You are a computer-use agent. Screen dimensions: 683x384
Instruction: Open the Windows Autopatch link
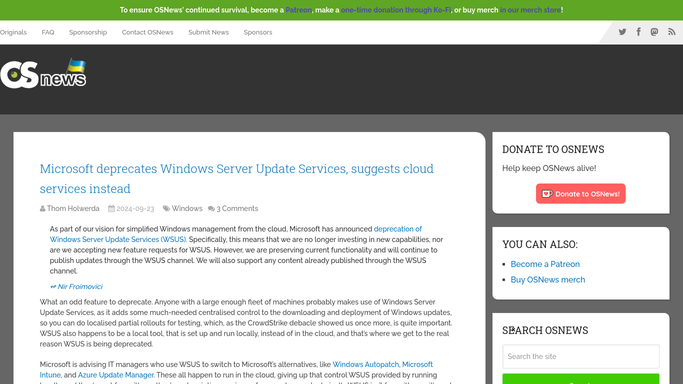click(366, 364)
